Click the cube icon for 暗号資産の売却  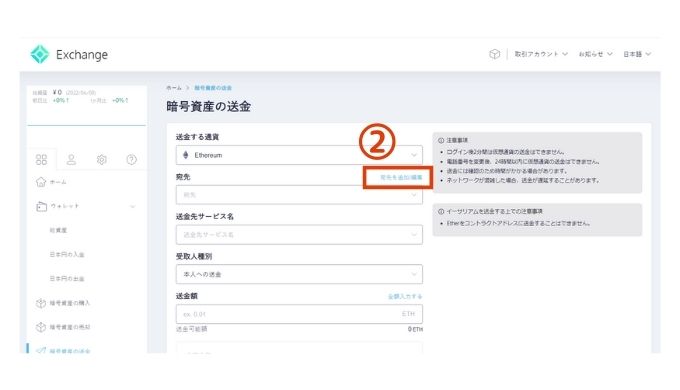point(41,327)
